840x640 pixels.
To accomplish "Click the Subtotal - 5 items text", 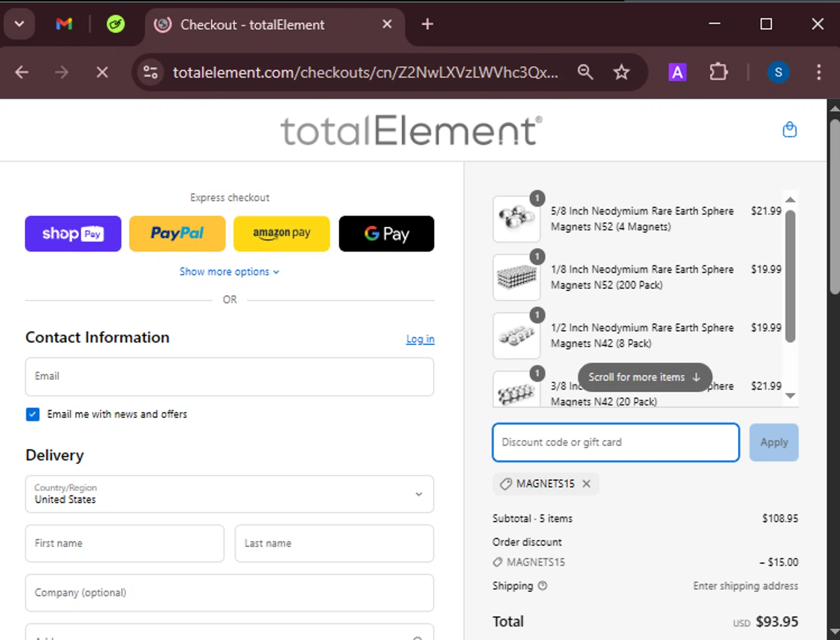I will click(533, 518).
